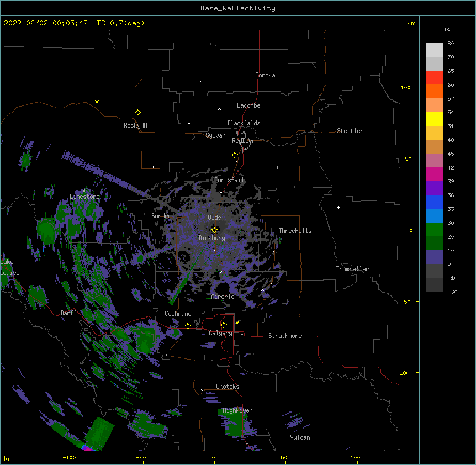Click the Stettler city label
Viewport: 476px width, 465px height.
pyautogui.click(x=350, y=131)
